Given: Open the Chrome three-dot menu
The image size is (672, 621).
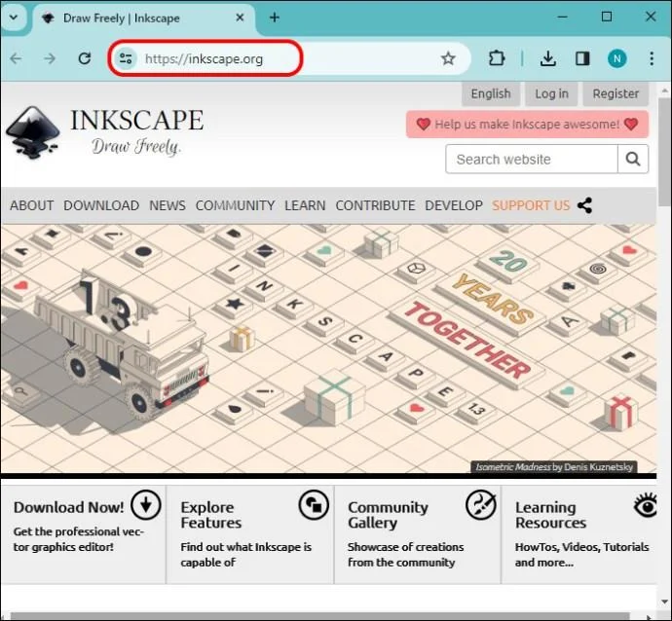Looking at the screenshot, I should [652, 58].
